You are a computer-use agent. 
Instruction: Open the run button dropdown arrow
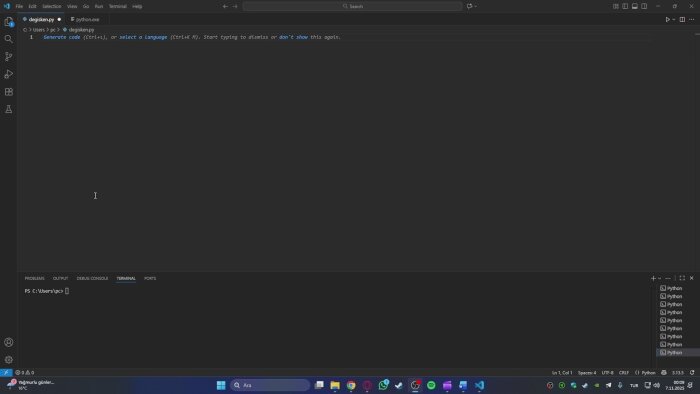coord(674,20)
